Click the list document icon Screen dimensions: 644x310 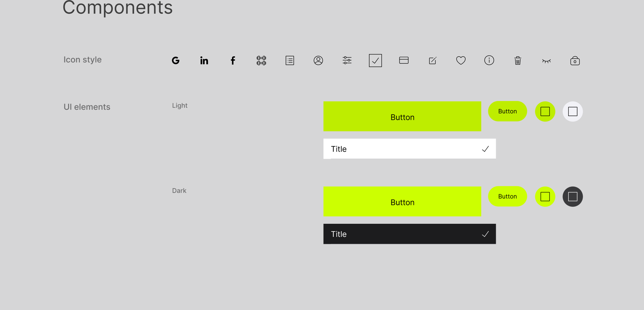290,60
